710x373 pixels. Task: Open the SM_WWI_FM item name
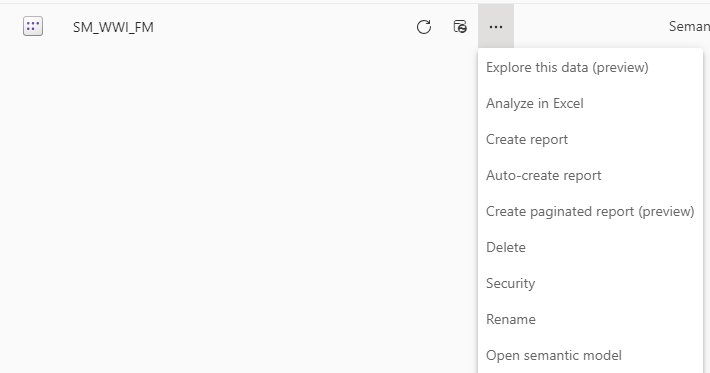(x=113, y=27)
